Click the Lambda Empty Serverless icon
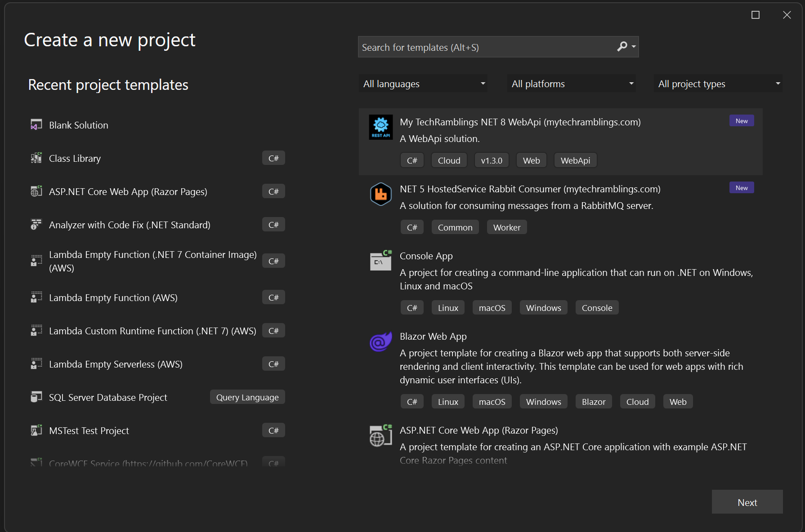The width and height of the screenshot is (805, 532). [x=36, y=364]
